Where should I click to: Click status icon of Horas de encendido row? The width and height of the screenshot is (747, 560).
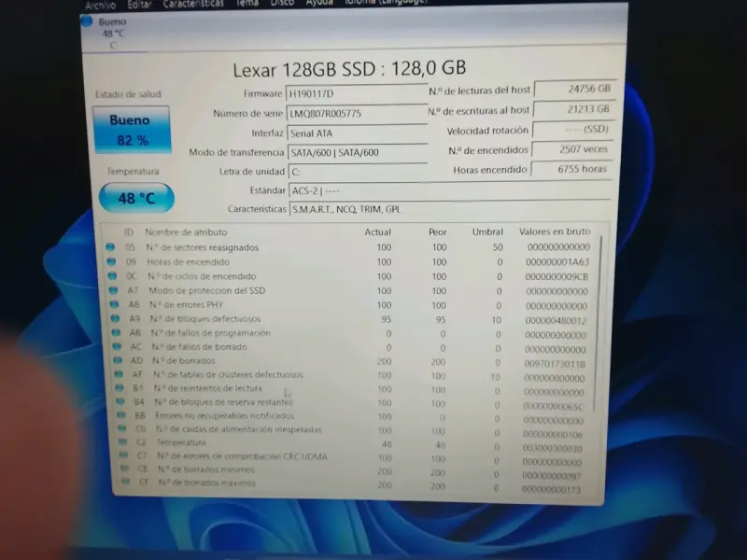[x=111, y=262]
